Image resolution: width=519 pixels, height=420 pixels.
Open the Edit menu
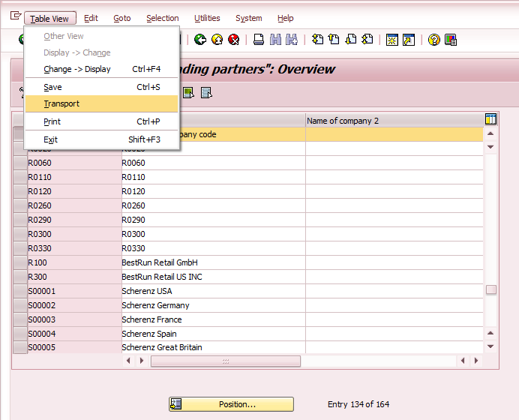(x=91, y=18)
